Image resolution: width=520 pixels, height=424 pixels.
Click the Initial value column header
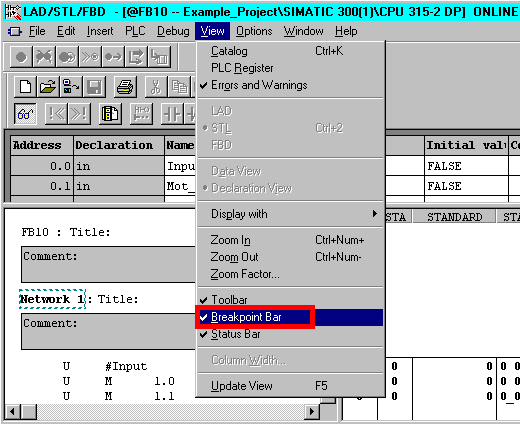click(466, 145)
